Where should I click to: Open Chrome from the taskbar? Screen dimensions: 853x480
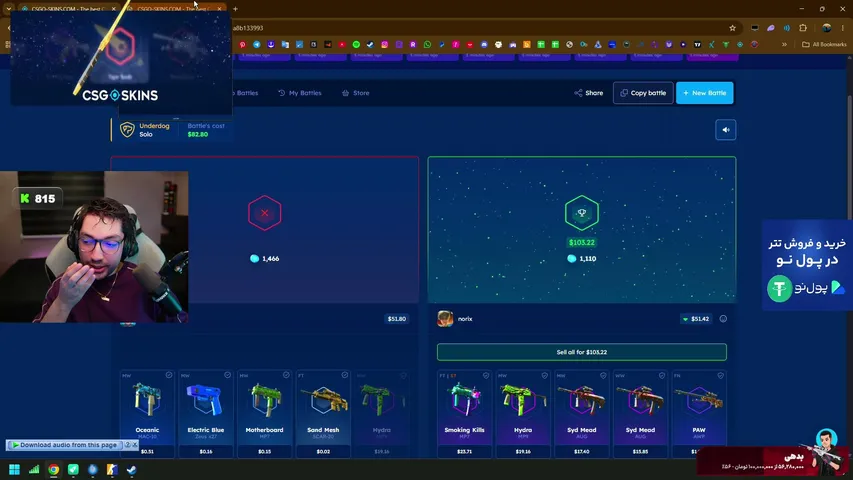pos(53,469)
